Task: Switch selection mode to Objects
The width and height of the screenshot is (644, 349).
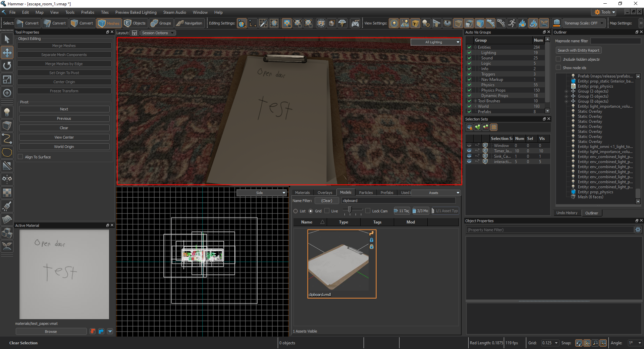Action: point(135,23)
